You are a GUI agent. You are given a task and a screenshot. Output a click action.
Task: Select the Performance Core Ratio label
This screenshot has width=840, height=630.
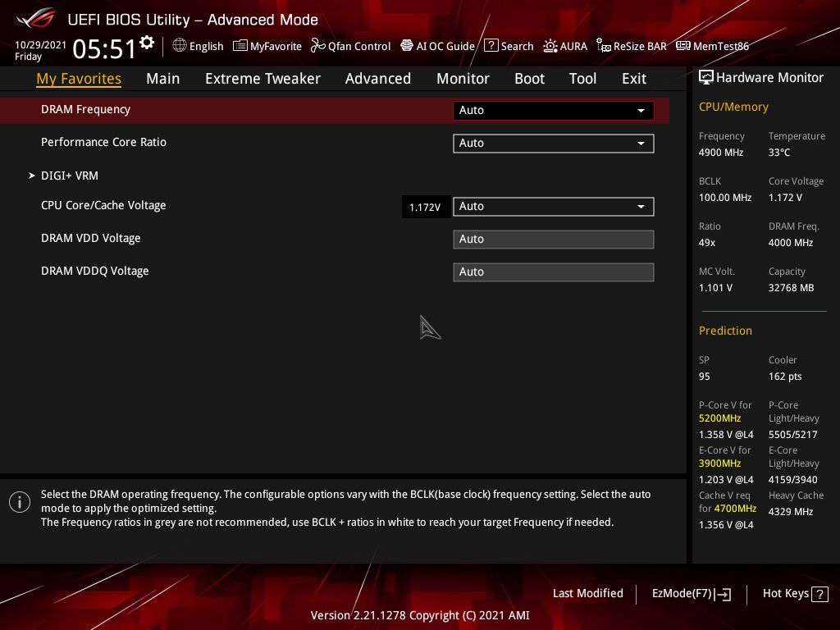click(x=103, y=142)
